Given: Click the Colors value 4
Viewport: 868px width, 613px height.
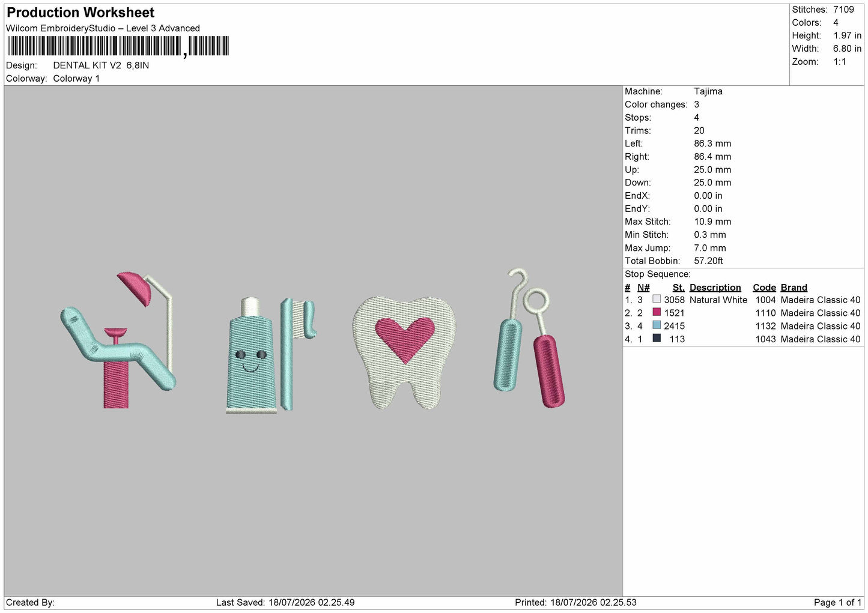Looking at the screenshot, I should pos(836,23).
